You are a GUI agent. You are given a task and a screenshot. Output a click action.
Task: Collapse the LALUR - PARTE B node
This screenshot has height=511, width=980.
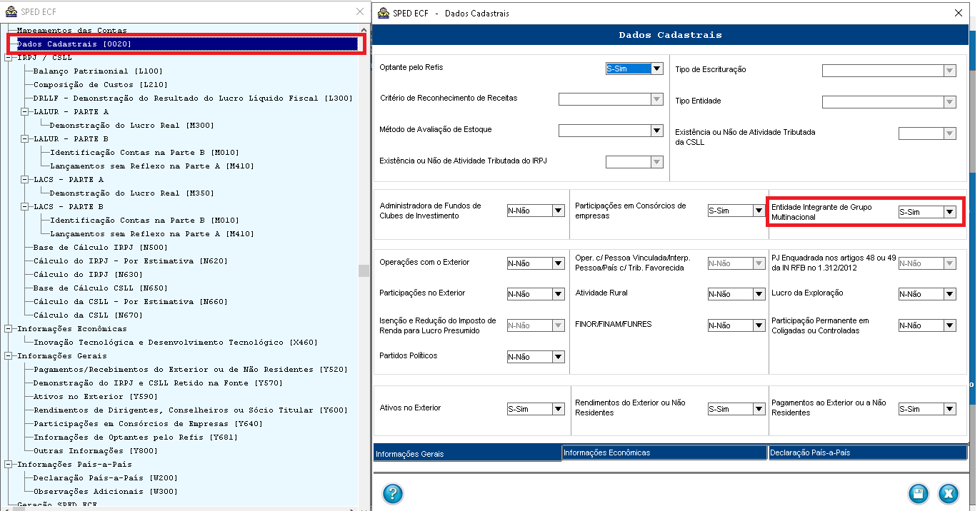click(x=24, y=139)
